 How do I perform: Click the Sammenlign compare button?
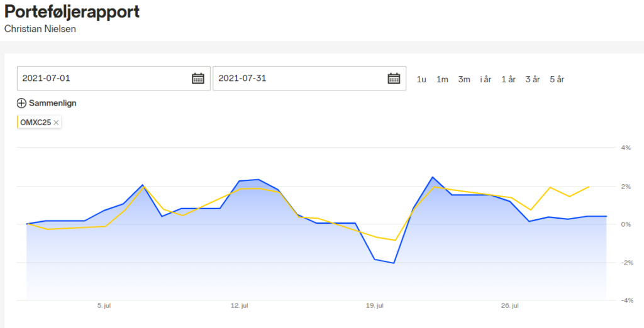(47, 103)
